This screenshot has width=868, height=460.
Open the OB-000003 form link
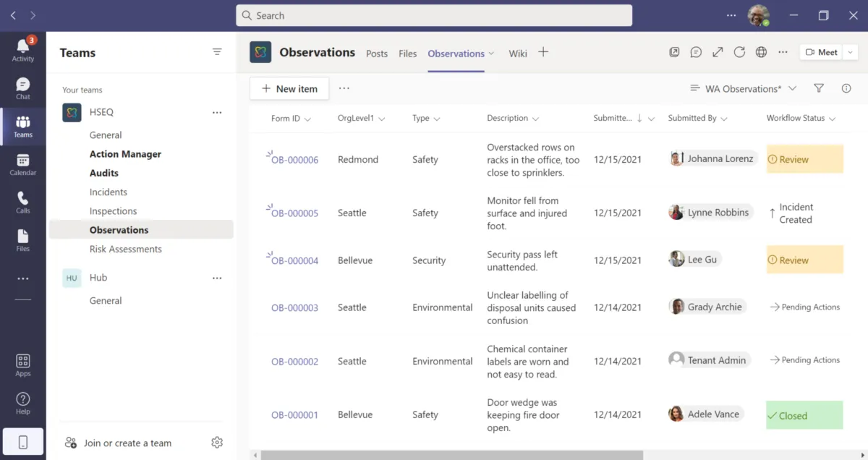pyautogui.click(x=294, y=307)
